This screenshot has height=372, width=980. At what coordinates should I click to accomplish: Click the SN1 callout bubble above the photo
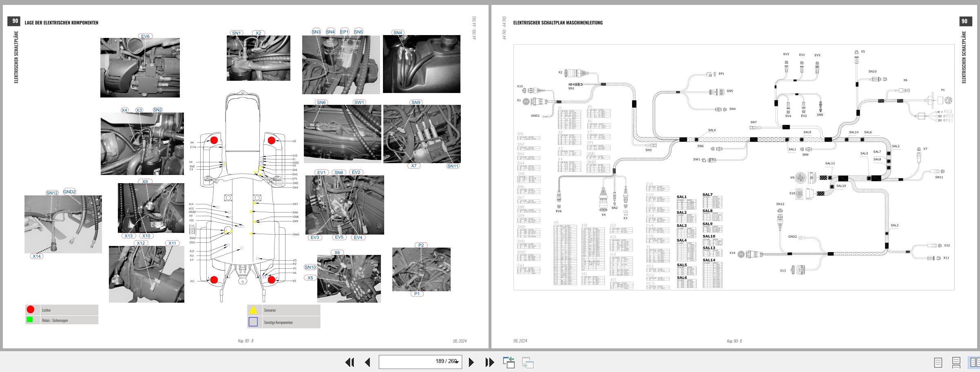(x=237, y=33)
